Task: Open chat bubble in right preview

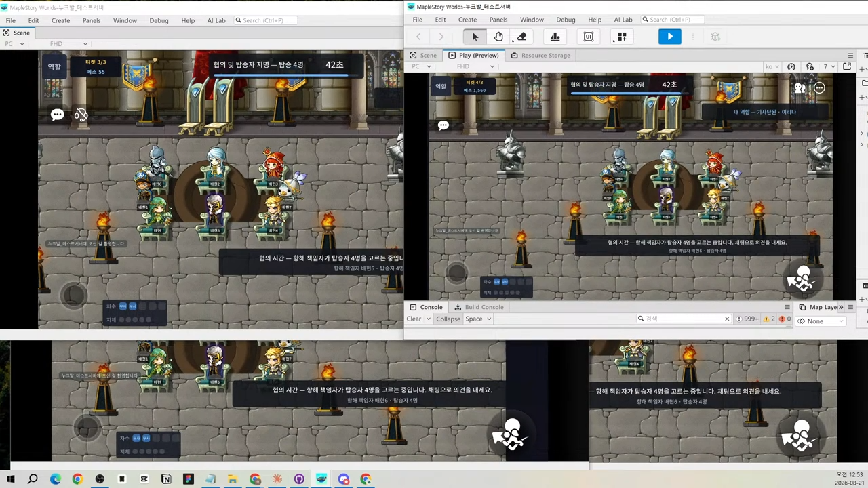Action: [443, 125]
